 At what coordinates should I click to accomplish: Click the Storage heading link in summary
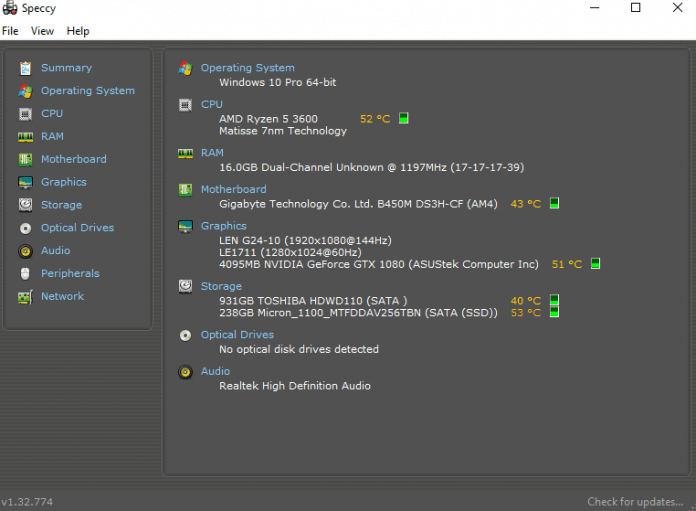point(221,286)
